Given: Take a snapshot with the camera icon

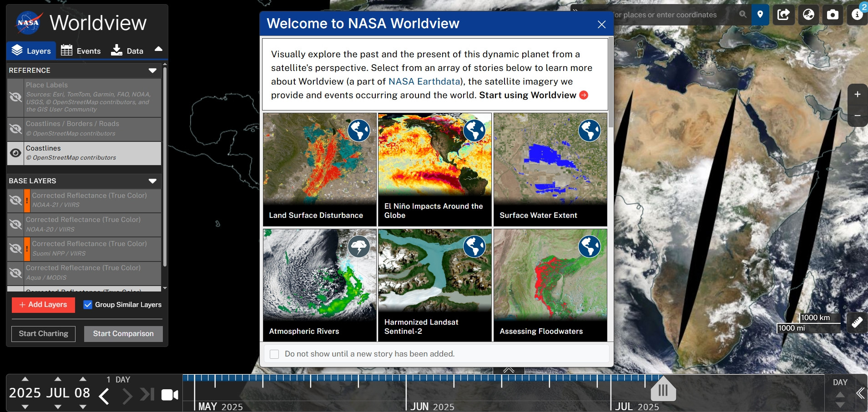Looking at the screenshot, I should tap(833, 15).
